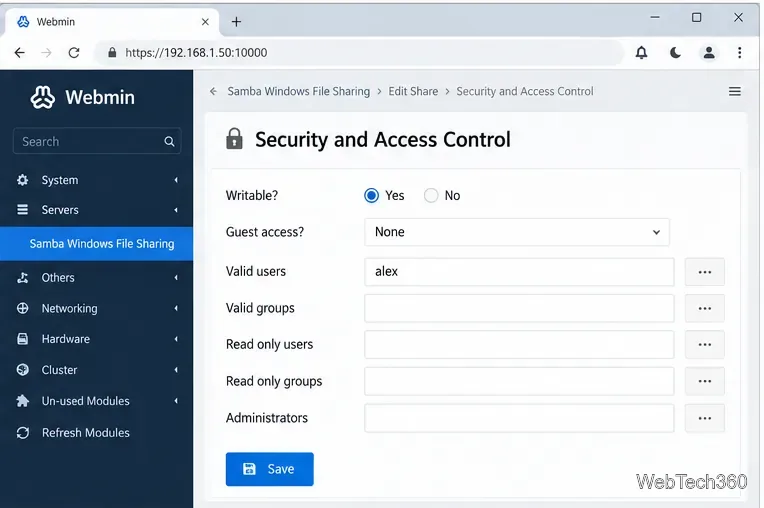Click the Hardware drive icon
This screenshot has height=508, width=764.
[22, 339]
